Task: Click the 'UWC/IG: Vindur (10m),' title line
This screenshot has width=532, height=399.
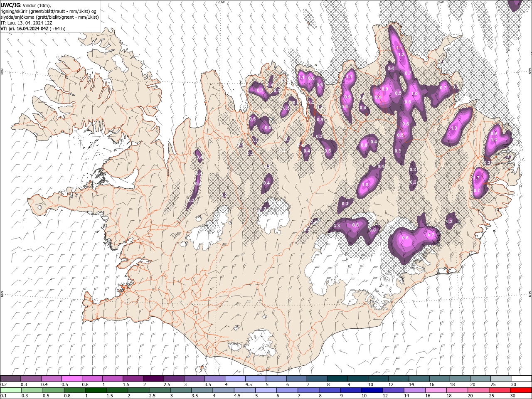Action: pos(26,5)
